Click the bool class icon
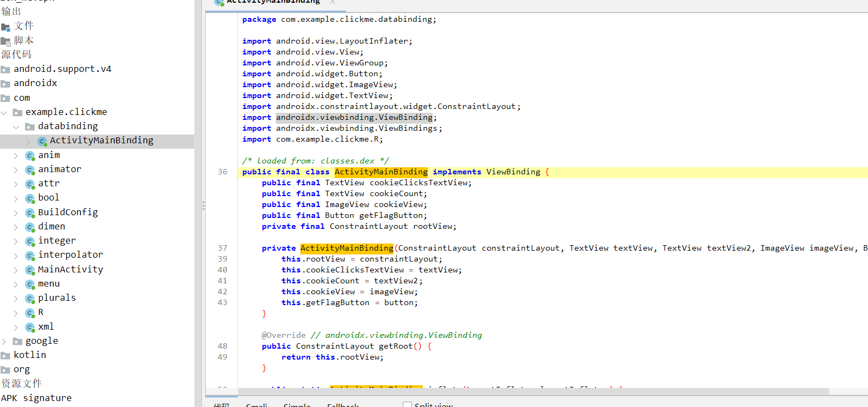This screenshot has width=868, height=407. (x=30, y=198)
